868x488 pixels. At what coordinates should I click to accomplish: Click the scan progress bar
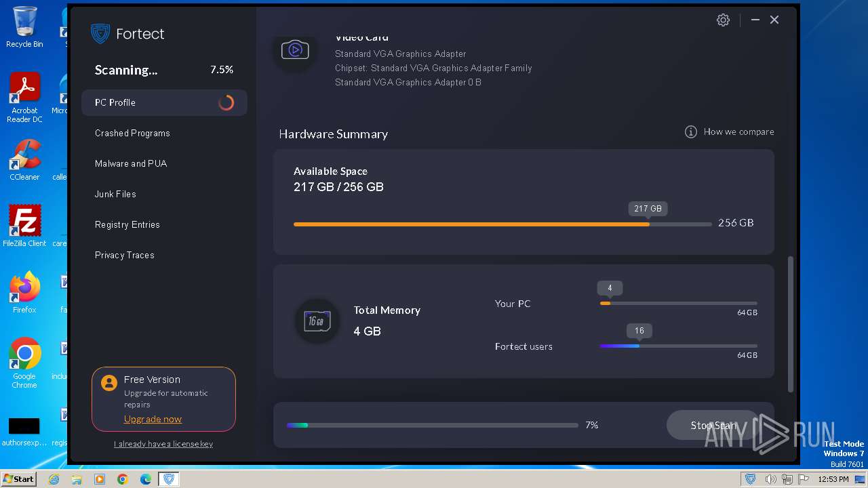[433, 426]
